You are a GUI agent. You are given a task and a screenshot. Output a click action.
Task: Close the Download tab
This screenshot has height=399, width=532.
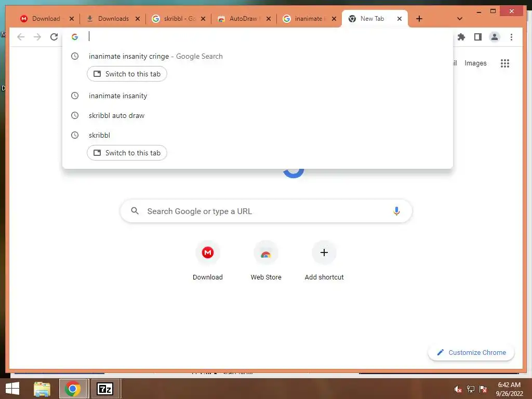coord(72,19)
